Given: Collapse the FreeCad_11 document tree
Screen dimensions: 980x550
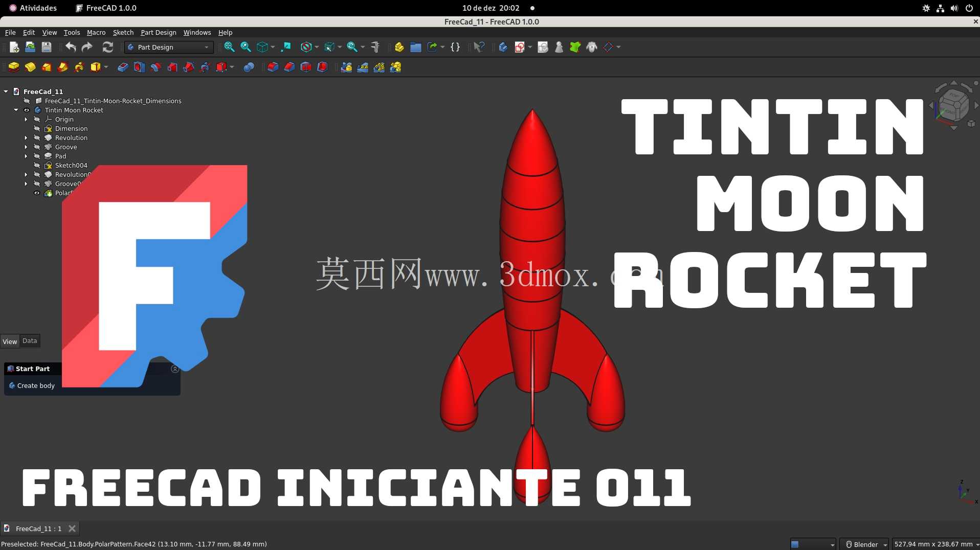Looking at the screenshot, I should coord(6,91).
